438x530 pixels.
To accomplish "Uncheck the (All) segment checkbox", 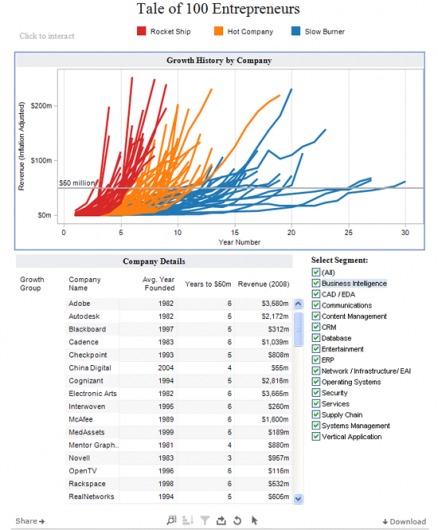I will tap(316, 272).
